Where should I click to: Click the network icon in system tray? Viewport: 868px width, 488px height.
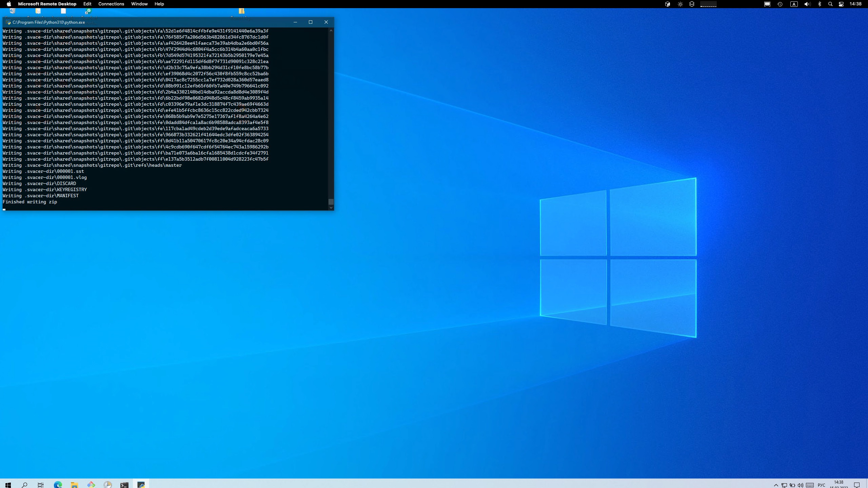(x=784, y=485)
